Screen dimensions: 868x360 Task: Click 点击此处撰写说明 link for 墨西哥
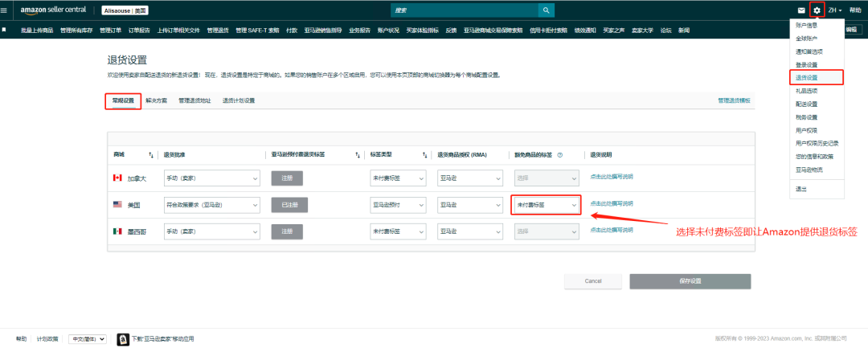(x=611, y=230)
